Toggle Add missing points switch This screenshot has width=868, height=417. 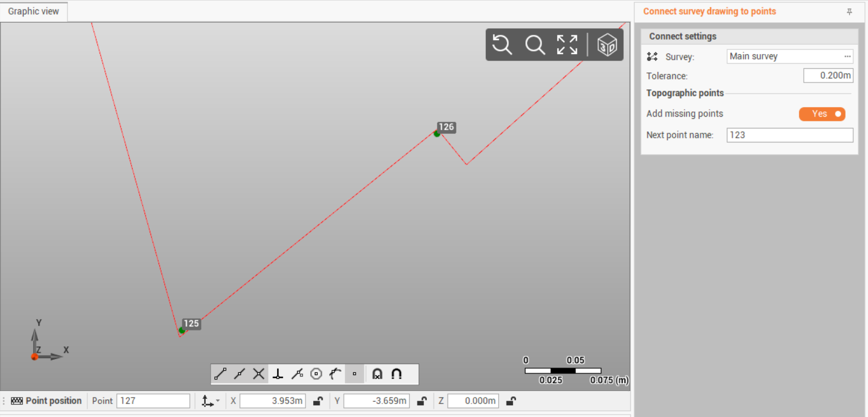tap(821, 114)
